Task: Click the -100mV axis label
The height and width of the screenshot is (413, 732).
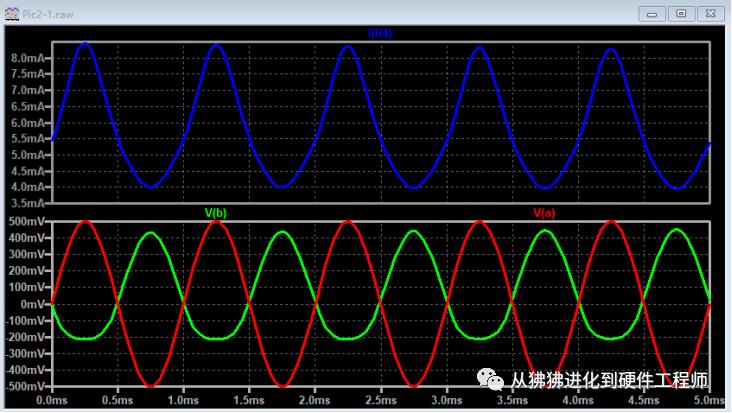Action: [25, 321]
